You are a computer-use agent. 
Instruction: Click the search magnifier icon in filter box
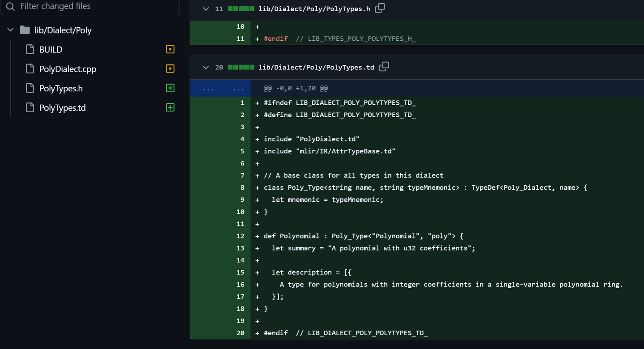pos(11,6)
